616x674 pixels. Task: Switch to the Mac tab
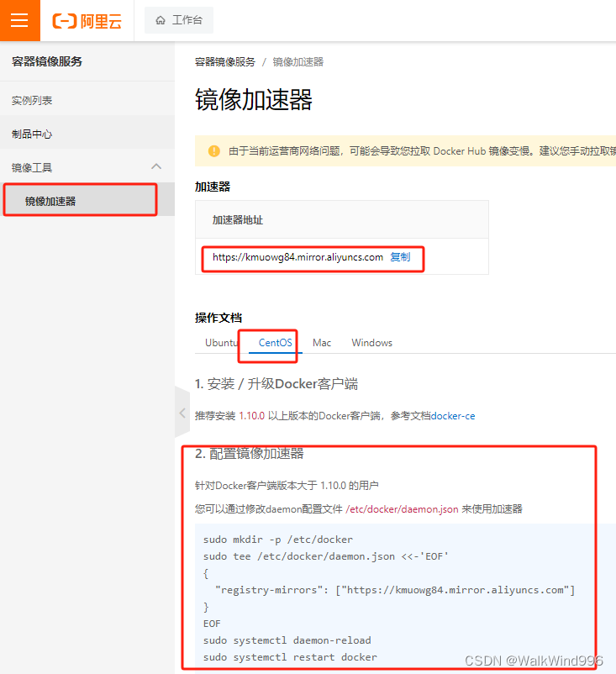point(322,343)
